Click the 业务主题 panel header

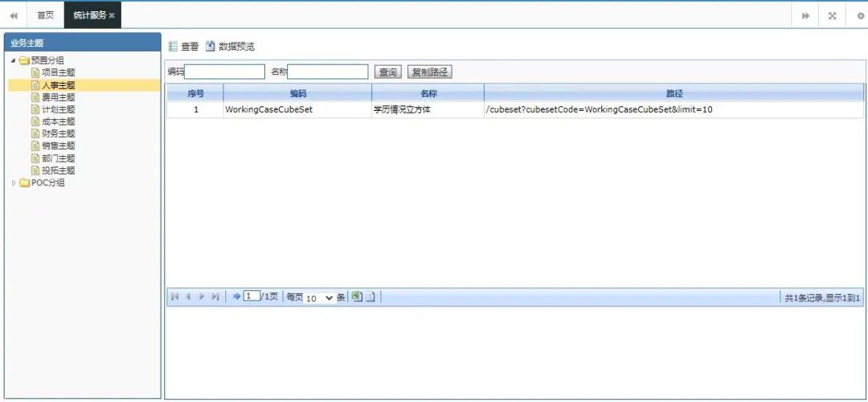coord(82,43)
